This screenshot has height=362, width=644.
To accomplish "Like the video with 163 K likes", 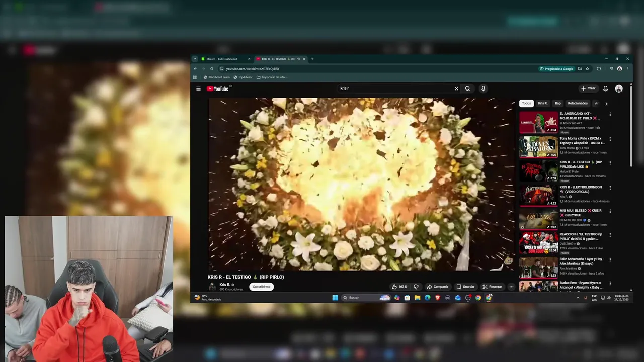I will pos(400,287).
